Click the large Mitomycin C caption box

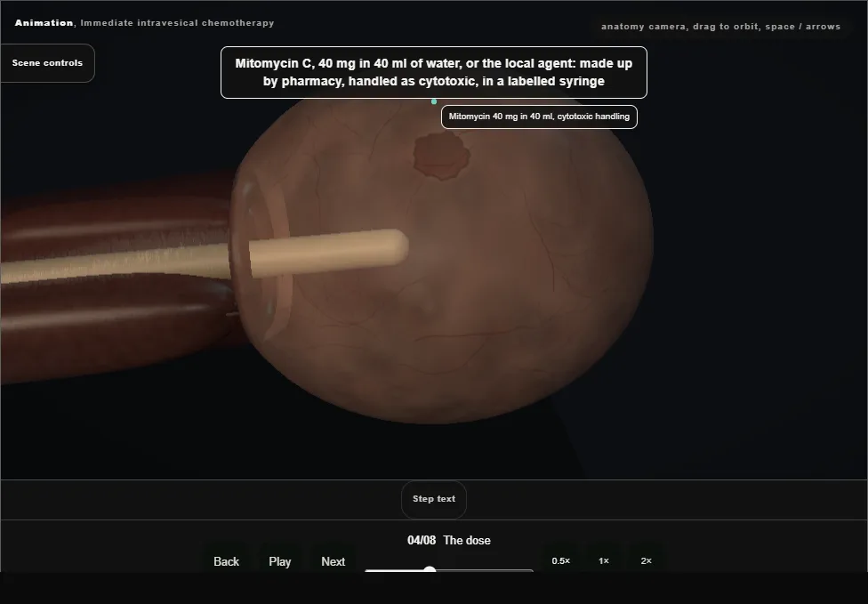click(x=434, y=73)
